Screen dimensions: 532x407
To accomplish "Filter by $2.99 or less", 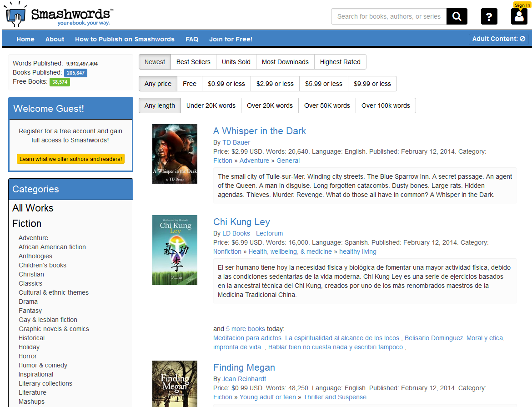I will (x=275, y=84).
